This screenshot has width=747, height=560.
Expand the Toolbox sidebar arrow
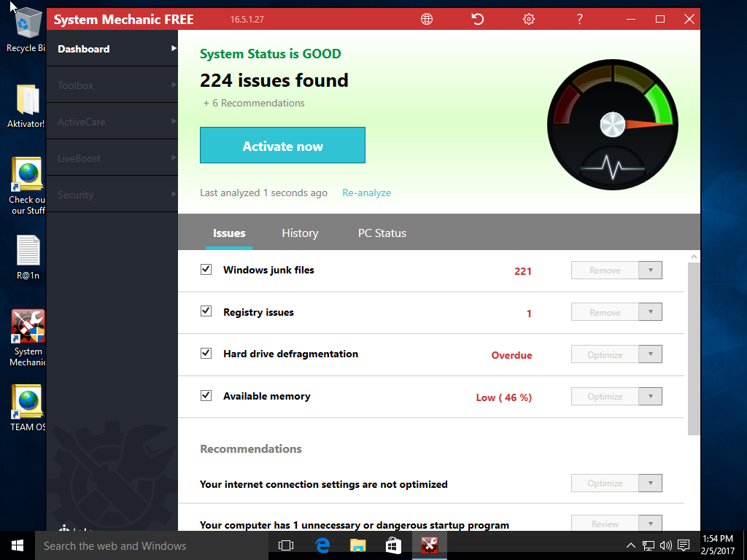point(174,85)
